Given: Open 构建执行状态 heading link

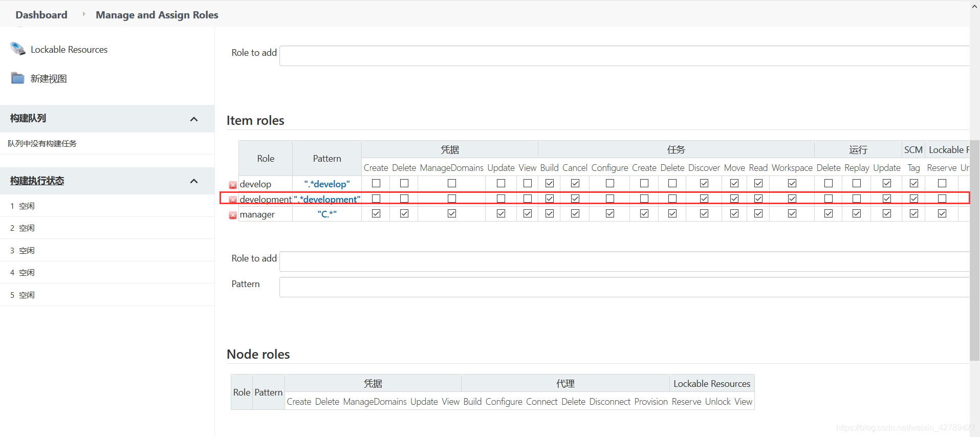Looking at the screenshot, I should 37,181.
